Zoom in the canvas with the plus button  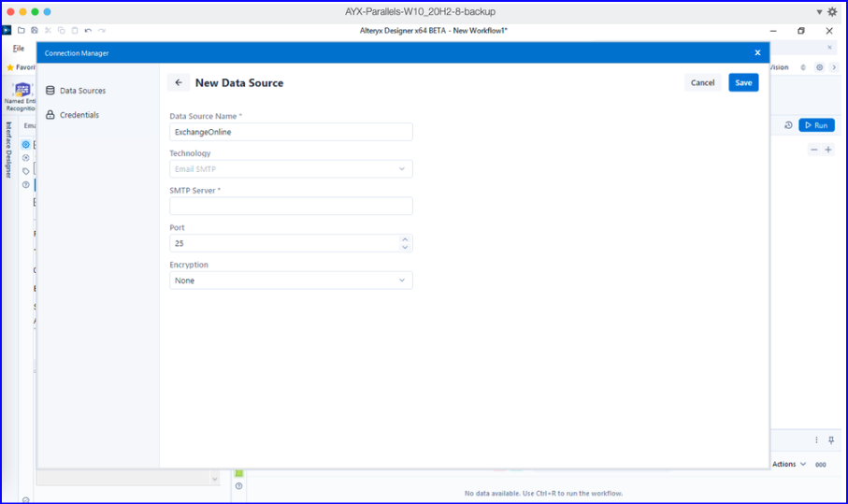(828, 150)
